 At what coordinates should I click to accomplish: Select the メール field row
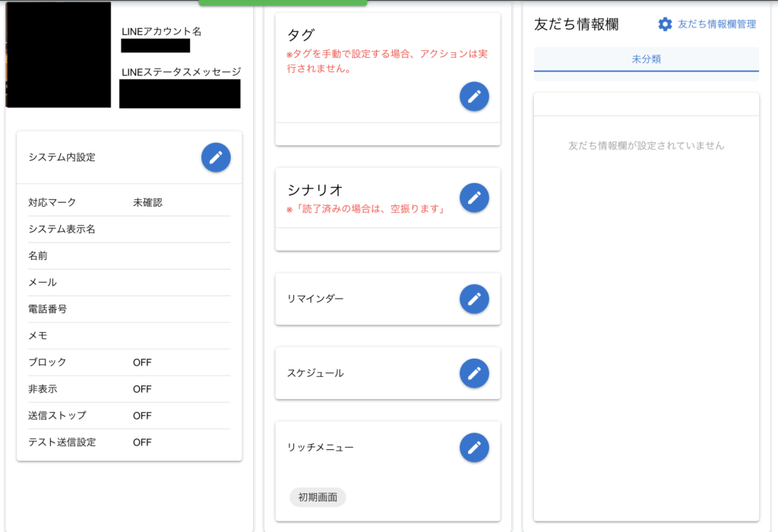129,283
